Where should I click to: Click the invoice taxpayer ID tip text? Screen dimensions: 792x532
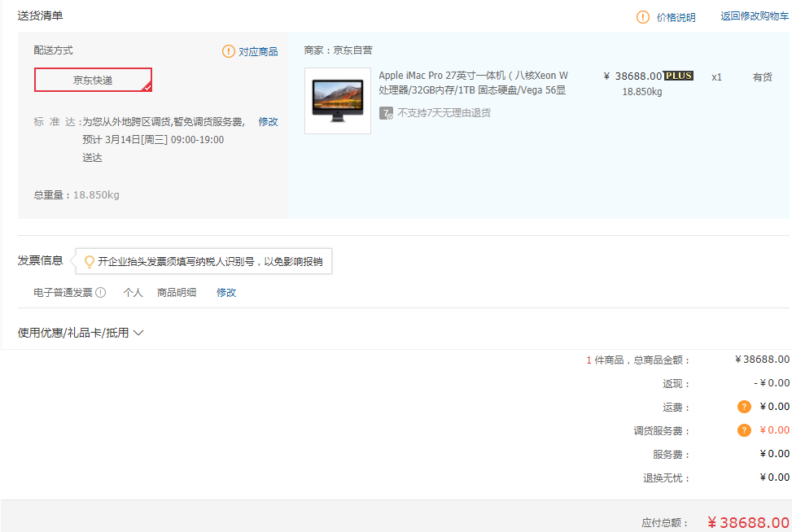point(210,261)
